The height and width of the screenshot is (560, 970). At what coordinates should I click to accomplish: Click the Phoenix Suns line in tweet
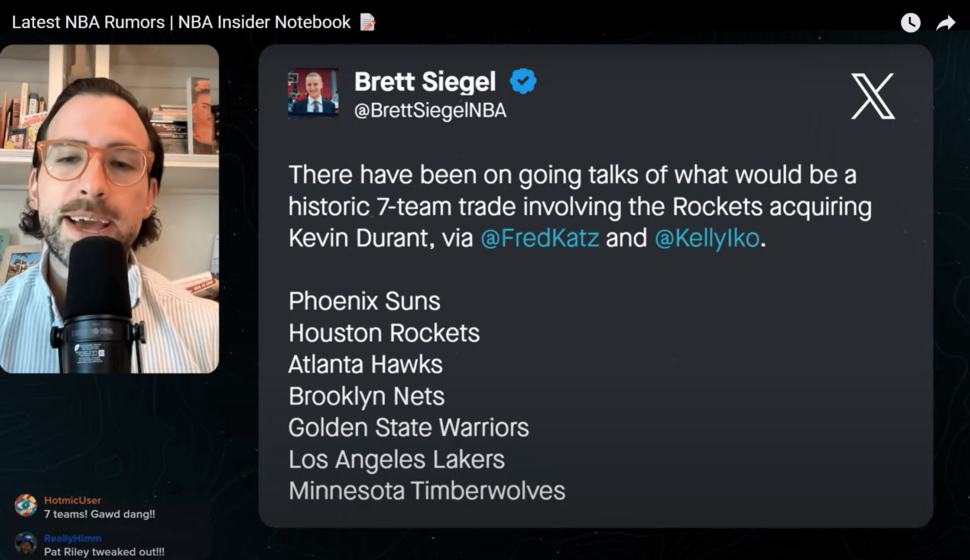364,301
